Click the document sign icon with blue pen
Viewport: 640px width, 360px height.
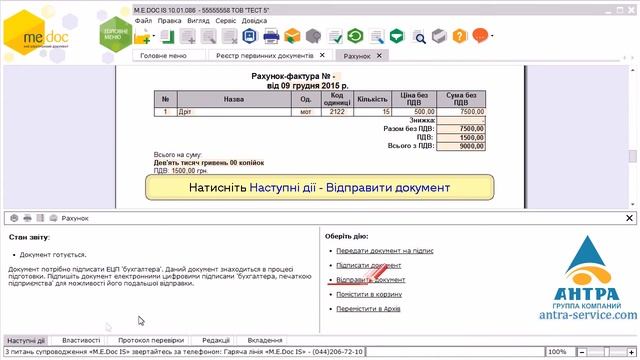pyautogui.click(x=376, y=37)
